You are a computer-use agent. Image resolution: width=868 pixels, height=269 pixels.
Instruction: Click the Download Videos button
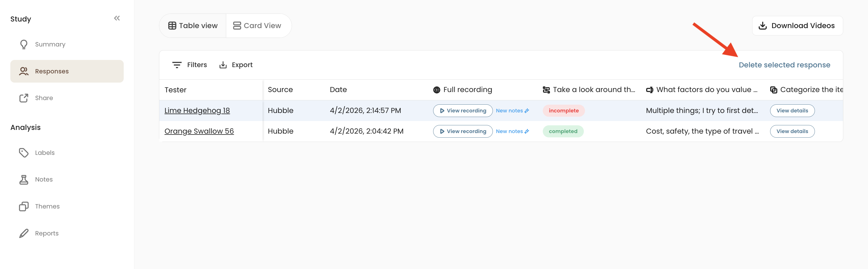point(797,26)
